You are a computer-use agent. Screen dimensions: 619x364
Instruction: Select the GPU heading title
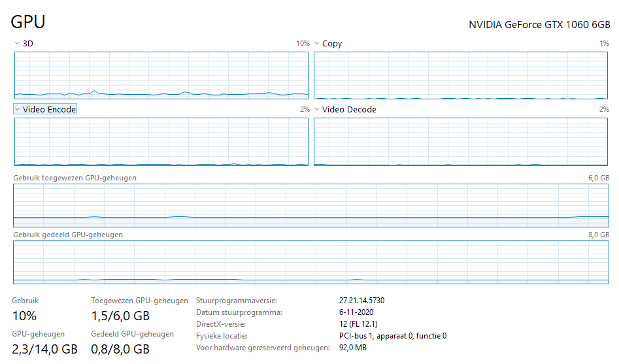point(28,22)
